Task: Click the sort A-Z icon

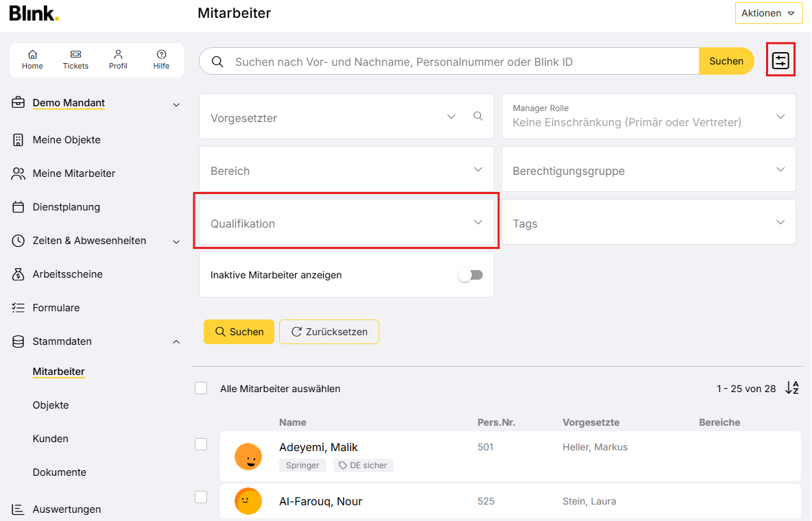Action: point(792,388)
